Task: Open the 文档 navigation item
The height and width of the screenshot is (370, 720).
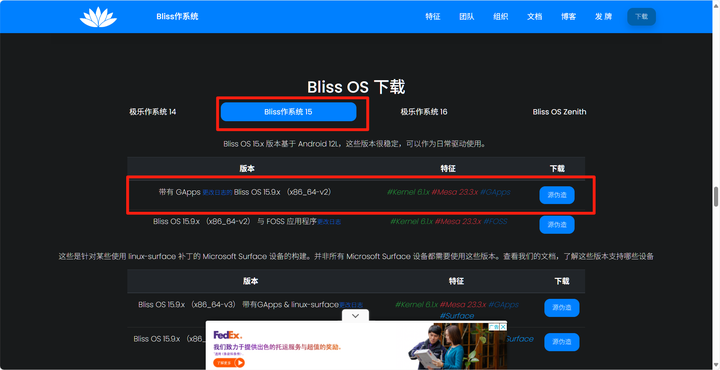Action: pos(534,17)
